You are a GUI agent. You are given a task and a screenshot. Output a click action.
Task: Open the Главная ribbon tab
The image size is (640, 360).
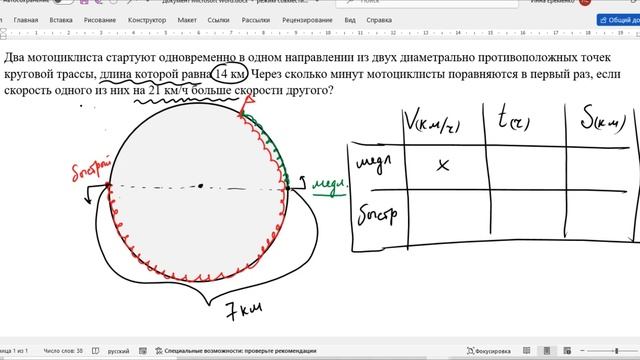(26, 20)
